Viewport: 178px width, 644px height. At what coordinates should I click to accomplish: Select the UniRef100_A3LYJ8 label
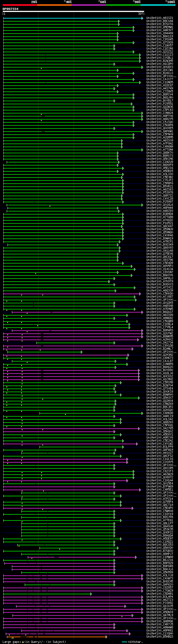click(160, 576)
